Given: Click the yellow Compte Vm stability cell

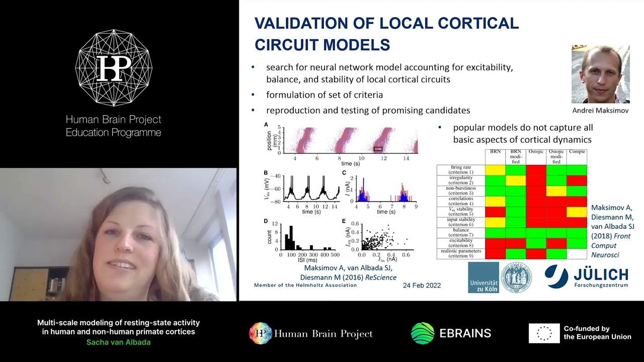Looking at the screenshot, I should (577, 212).
